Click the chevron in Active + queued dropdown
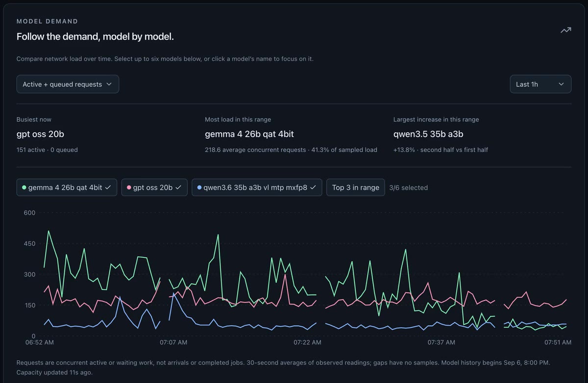The image size is (588, 383). [x=109, y=84]
